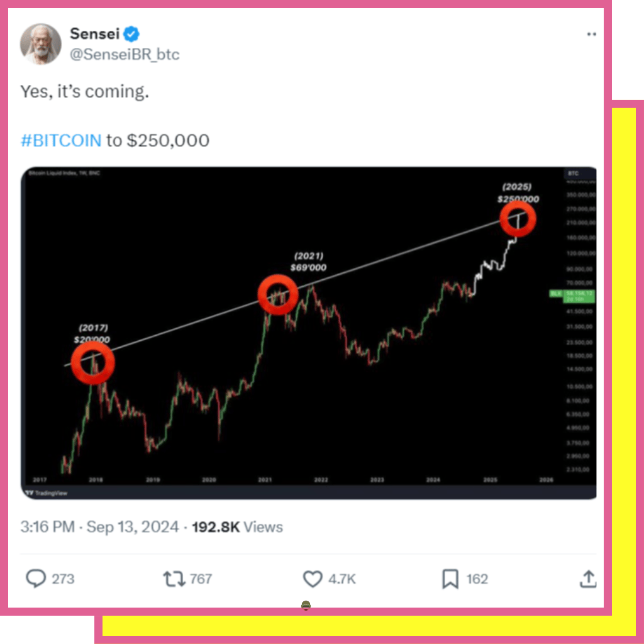The image size is (644, 644).
Task: Open the @SenseiBR_btc handle
Action: [125, 55]
